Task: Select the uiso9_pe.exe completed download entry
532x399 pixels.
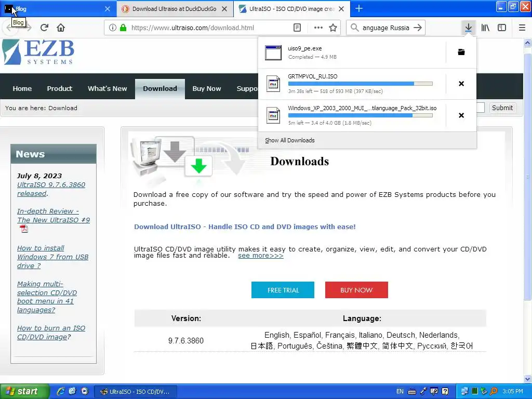Action: point(352,52)
